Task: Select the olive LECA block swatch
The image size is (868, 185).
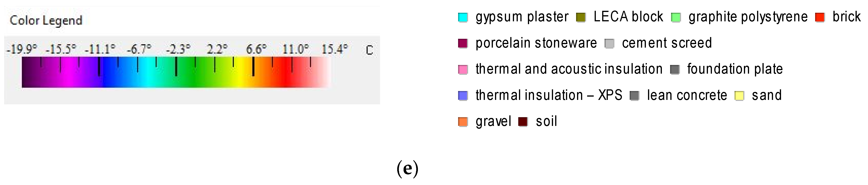Action: click(581, 17)
